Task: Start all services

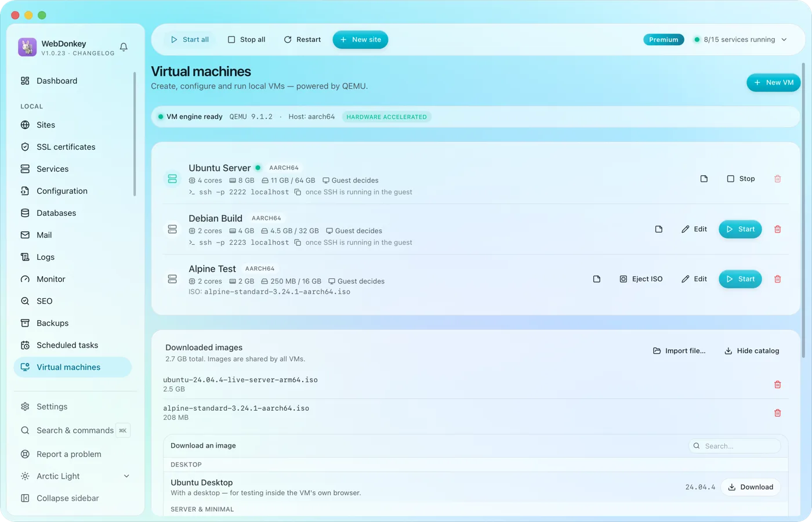Action: pyautogui.click(x=190, y=39)
